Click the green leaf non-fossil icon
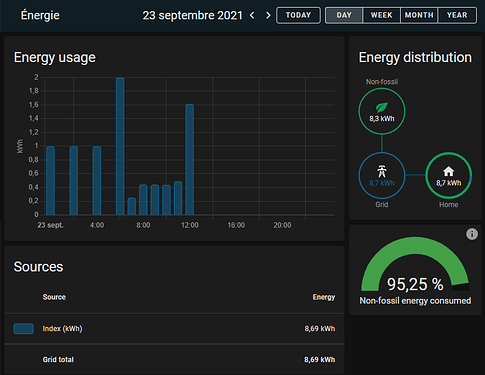 pyautogui.click(x=382, y=107)
